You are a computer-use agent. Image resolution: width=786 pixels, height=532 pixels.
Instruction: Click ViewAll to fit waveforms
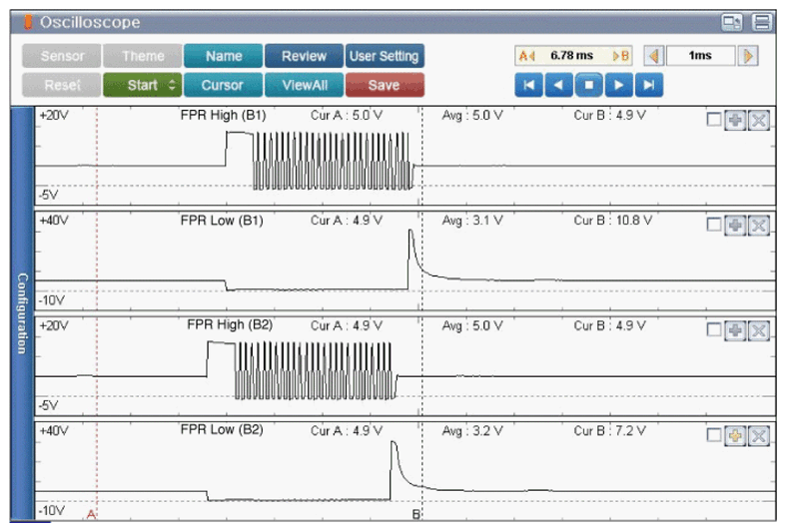click(x=304, y=85)
